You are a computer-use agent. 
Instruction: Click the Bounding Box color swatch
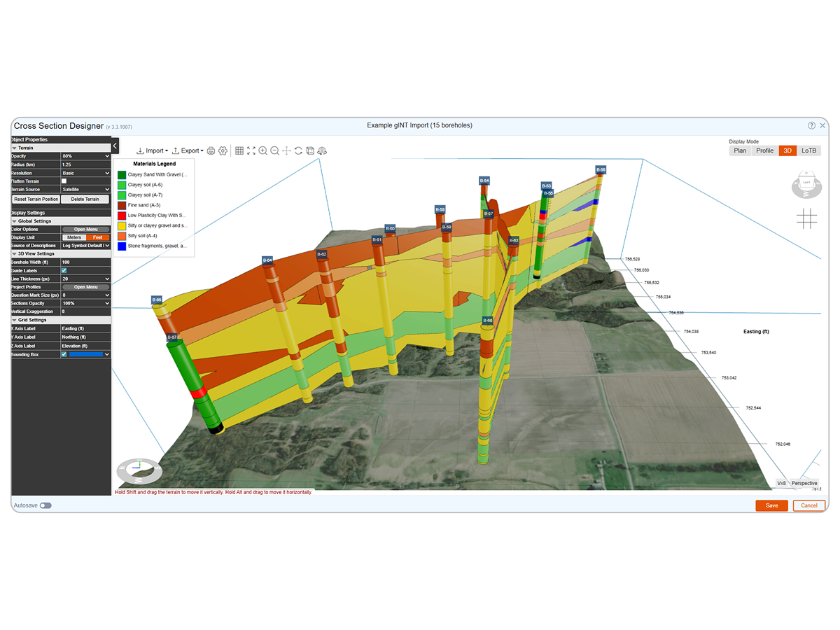tap(85, 354)
